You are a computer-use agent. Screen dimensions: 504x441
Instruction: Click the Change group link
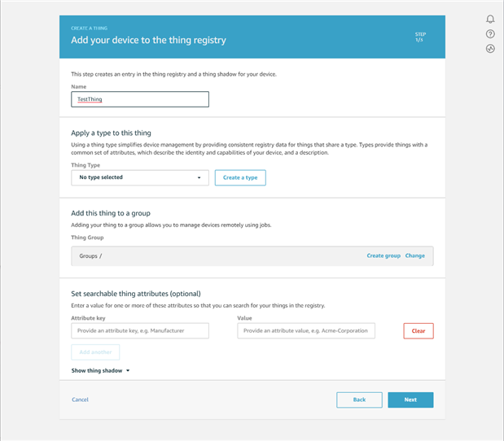415,255
